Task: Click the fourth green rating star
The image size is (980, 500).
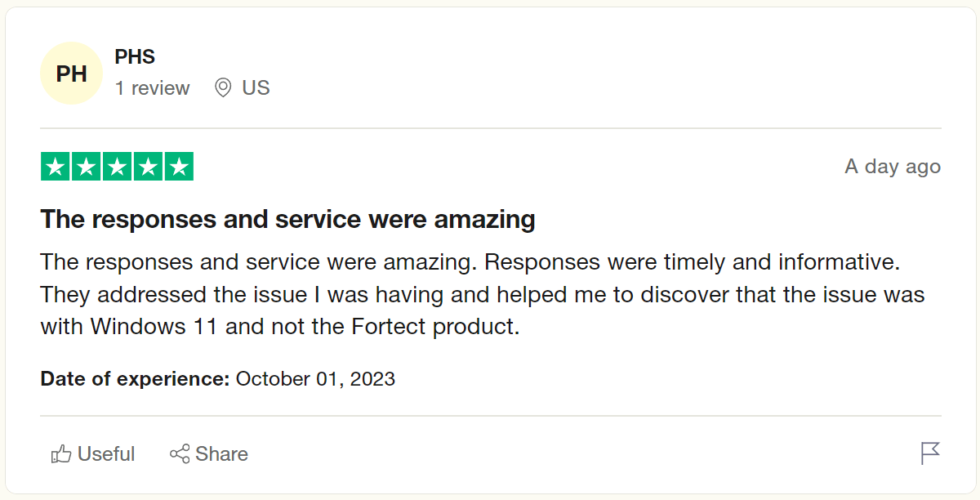Action: 148,167
